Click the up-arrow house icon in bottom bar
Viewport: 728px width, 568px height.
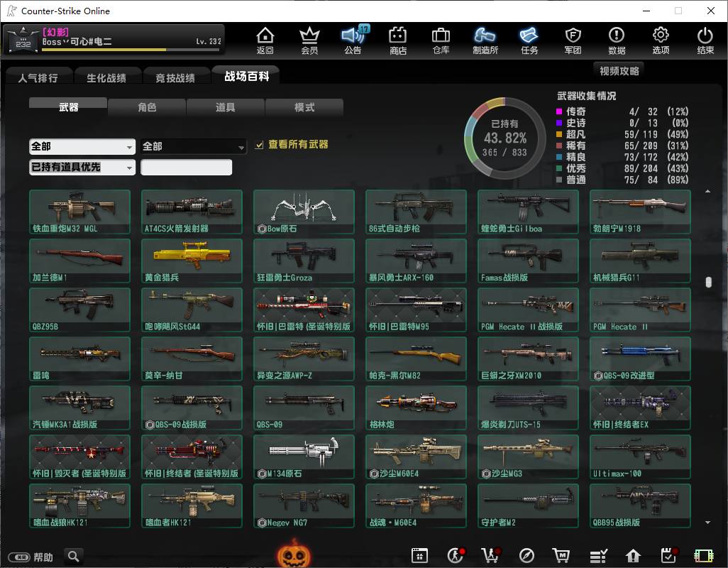634,555
